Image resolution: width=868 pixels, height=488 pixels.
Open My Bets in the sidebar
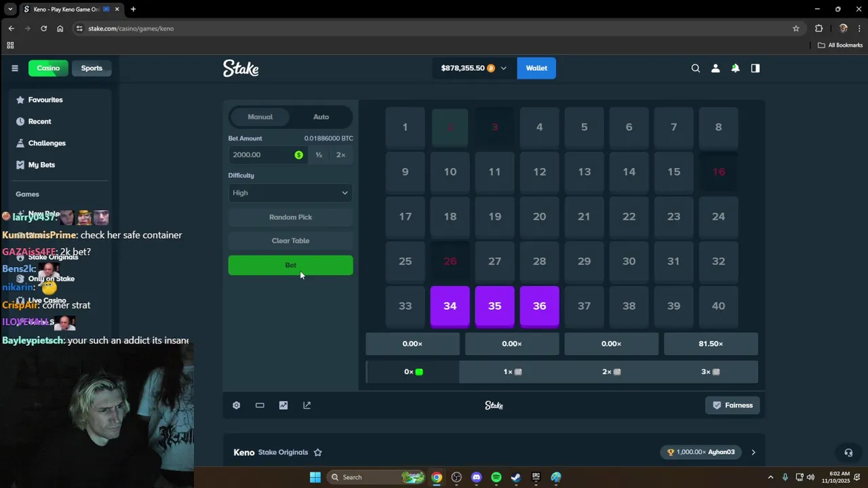coord(41,165)
